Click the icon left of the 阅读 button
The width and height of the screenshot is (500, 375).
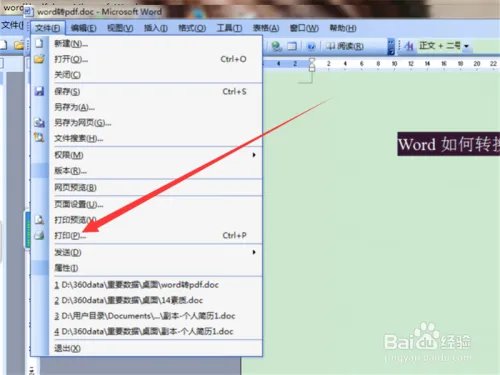(x=311, y=46)
